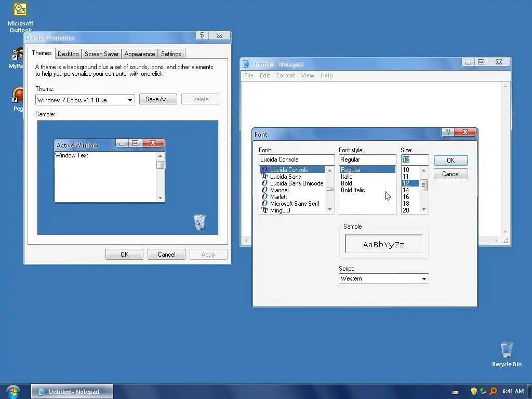Open the Notepad File menu
Screen dimensions: 532x399
coord(249,75)
